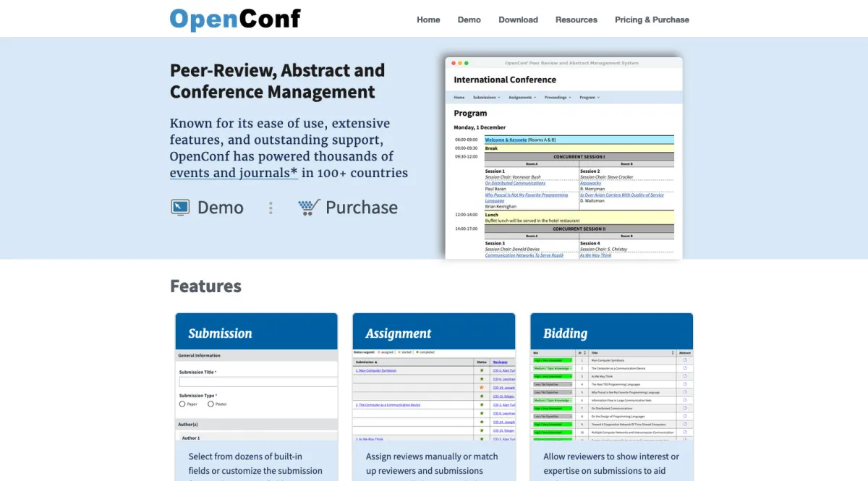Click the three-dot separator between Demo and Purchase
This screenshot has width=868, height=481.
tap(271, 208)
